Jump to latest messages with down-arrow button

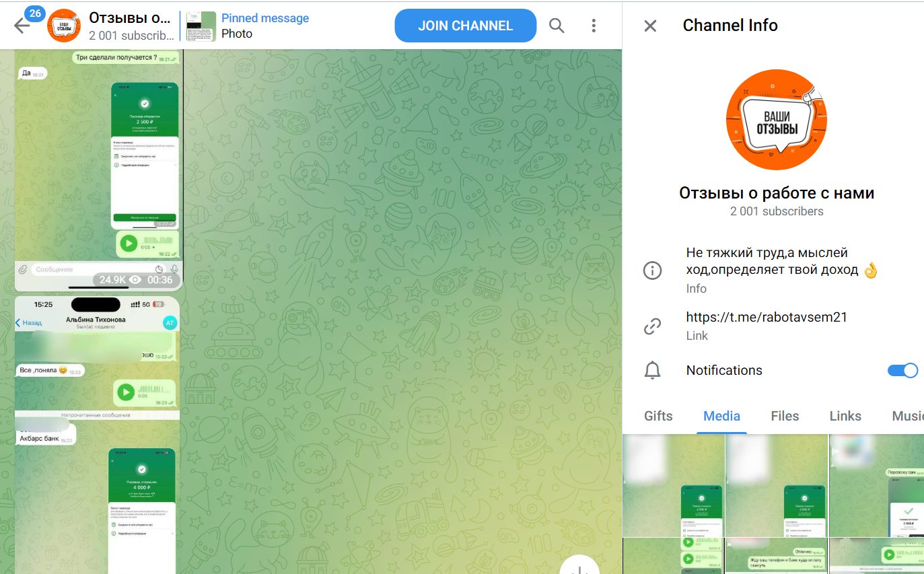point(579,565)
